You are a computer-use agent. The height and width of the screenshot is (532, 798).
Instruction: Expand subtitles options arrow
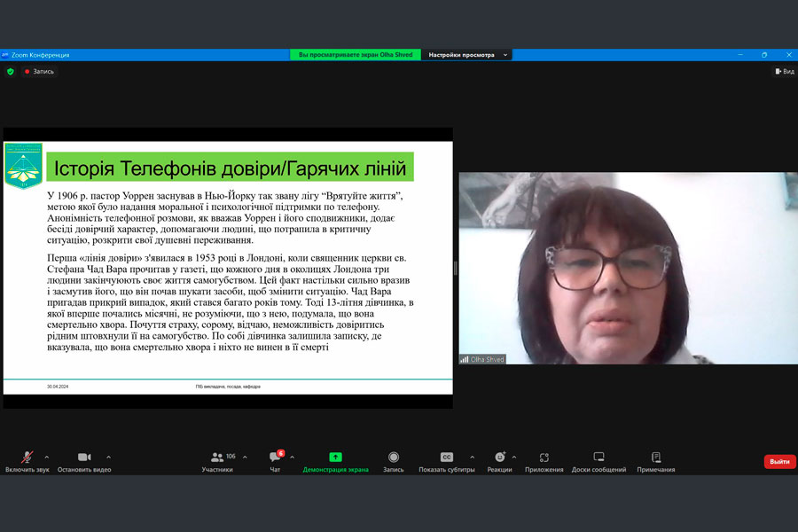coord(473,458)
